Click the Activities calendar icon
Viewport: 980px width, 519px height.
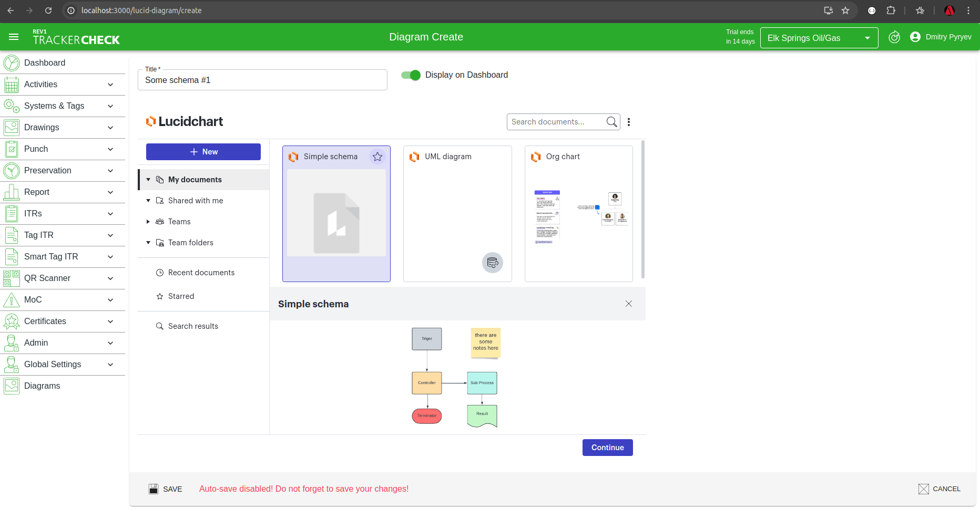tap(12, 85)
